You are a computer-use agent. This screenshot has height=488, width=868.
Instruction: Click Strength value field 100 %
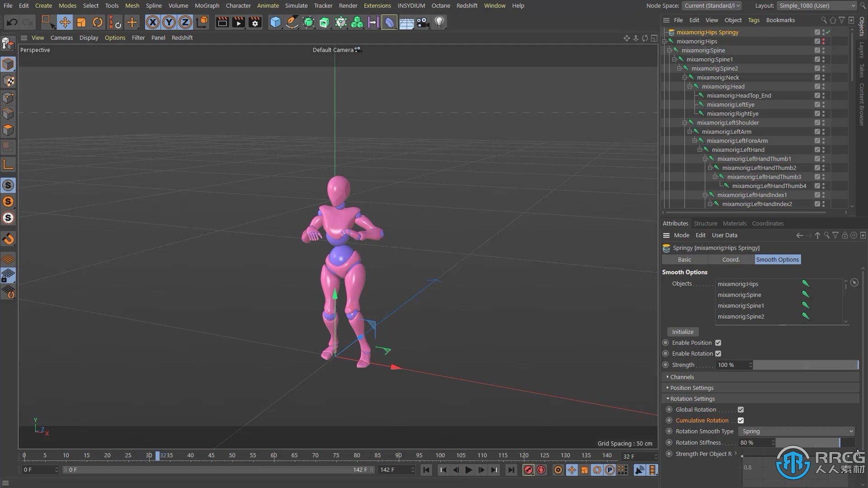coord(733,365)
